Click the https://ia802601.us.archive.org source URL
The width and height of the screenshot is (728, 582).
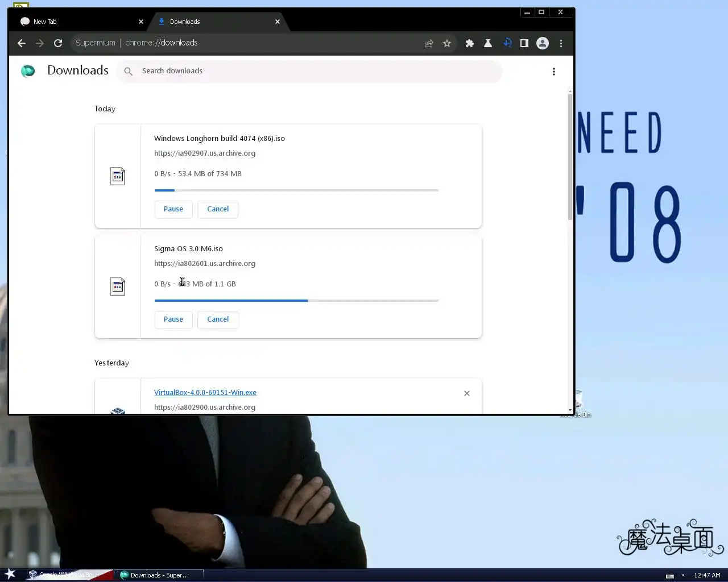pyautogui.click(x=205, y=264)
